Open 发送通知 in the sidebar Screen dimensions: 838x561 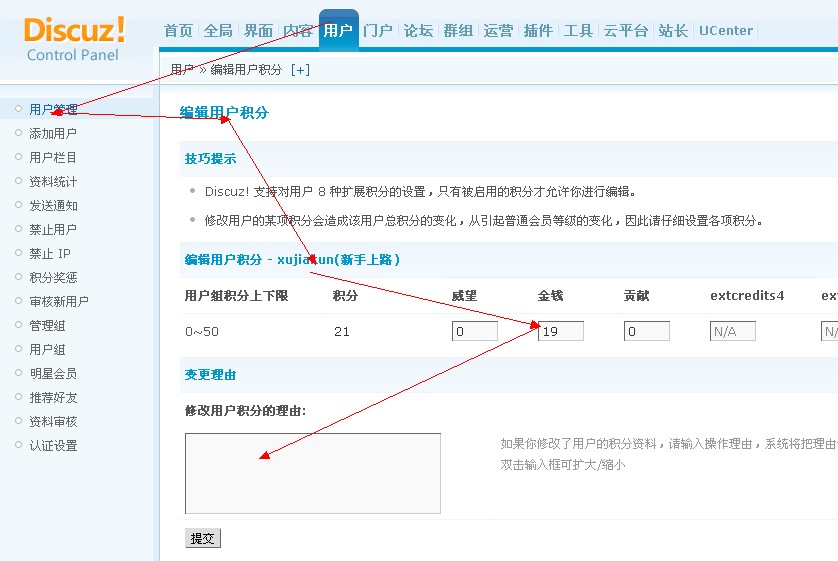[x=53, y=206]
